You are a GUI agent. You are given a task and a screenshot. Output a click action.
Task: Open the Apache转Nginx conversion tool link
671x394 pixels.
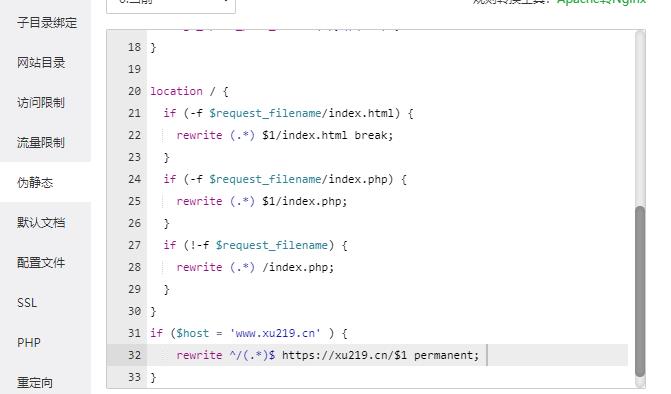point(601,2)
